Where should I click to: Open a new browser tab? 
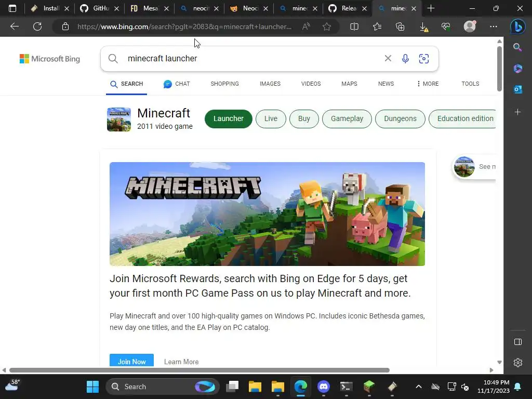point(431,8)
